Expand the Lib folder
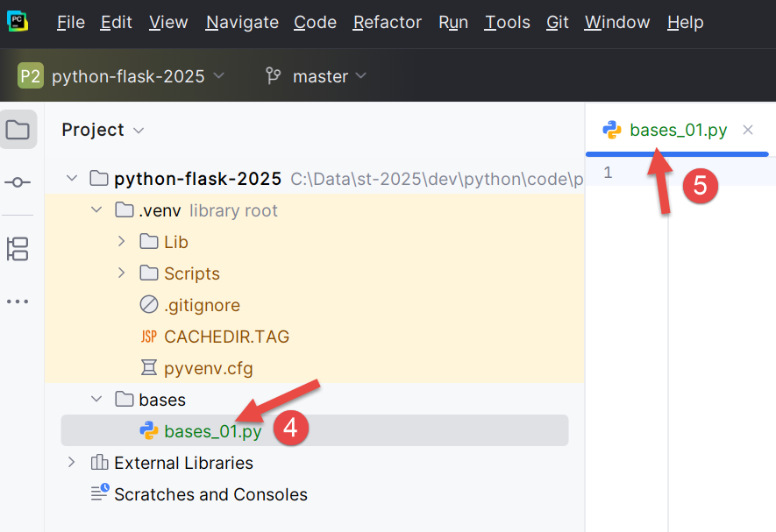 (122, 242)
